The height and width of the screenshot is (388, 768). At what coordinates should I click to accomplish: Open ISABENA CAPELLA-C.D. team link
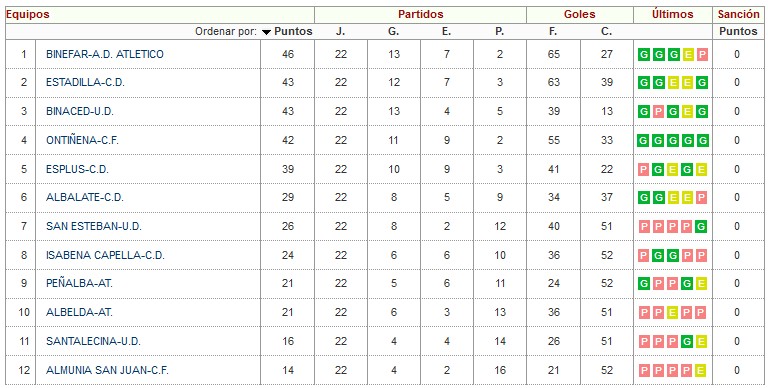click(x=105, y=256)
